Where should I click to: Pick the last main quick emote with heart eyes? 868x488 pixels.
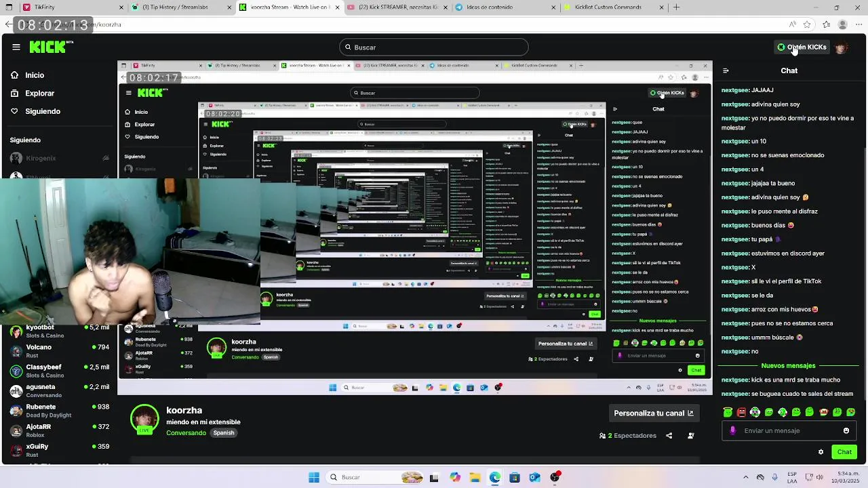pyautogui.click(x=851, y=412)
